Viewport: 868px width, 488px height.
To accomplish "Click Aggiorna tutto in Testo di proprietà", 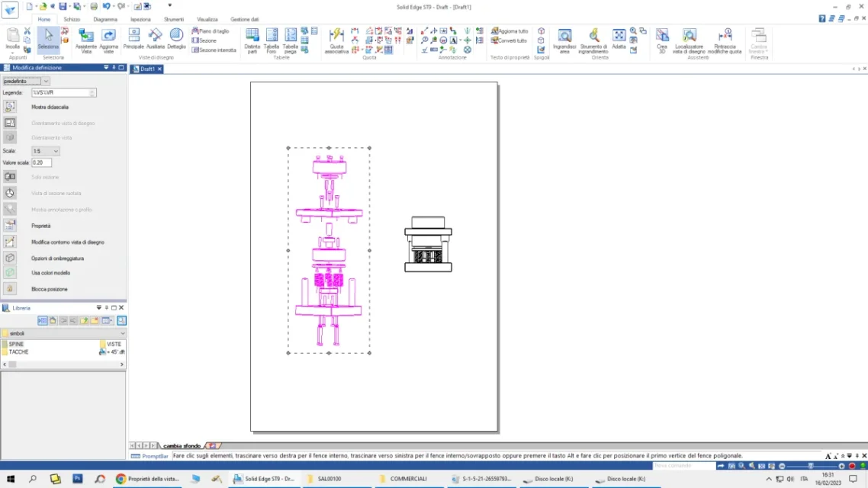I will tap(510, 31).
